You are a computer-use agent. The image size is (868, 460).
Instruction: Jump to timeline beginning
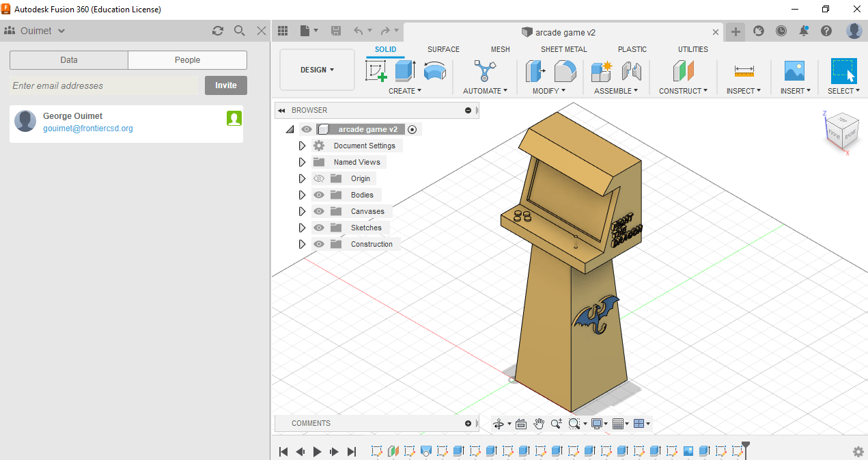[x=283, y=452]
